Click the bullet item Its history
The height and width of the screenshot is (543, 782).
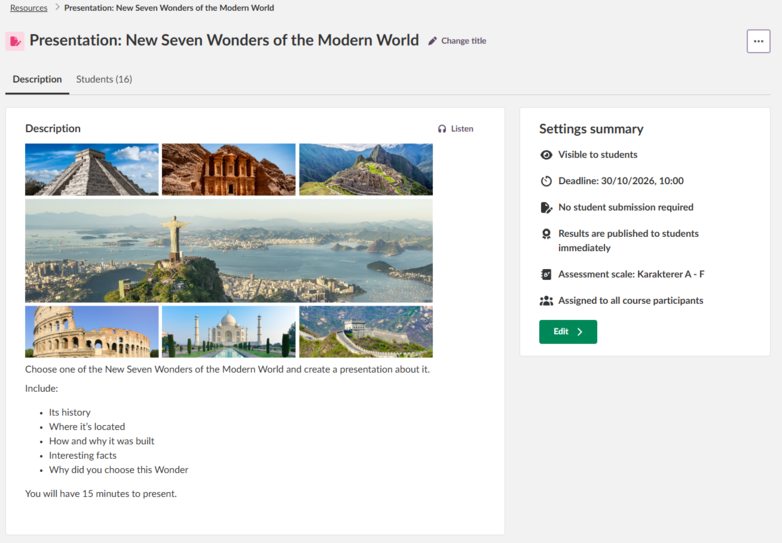pyautogui.click(x=70, y=412)
